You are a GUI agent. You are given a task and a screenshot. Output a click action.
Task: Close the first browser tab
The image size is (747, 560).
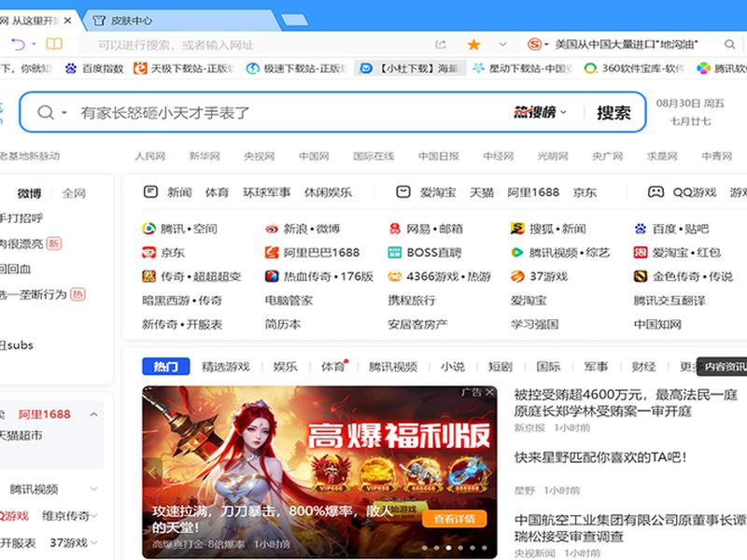(67, 21)
